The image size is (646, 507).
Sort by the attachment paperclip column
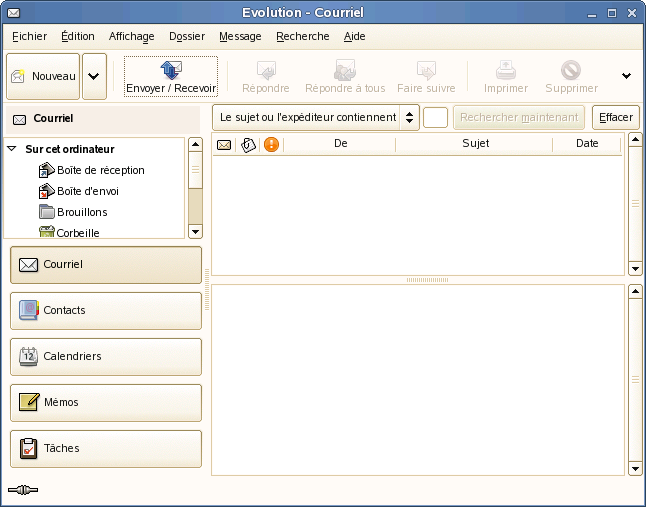[x=248, y=145]
